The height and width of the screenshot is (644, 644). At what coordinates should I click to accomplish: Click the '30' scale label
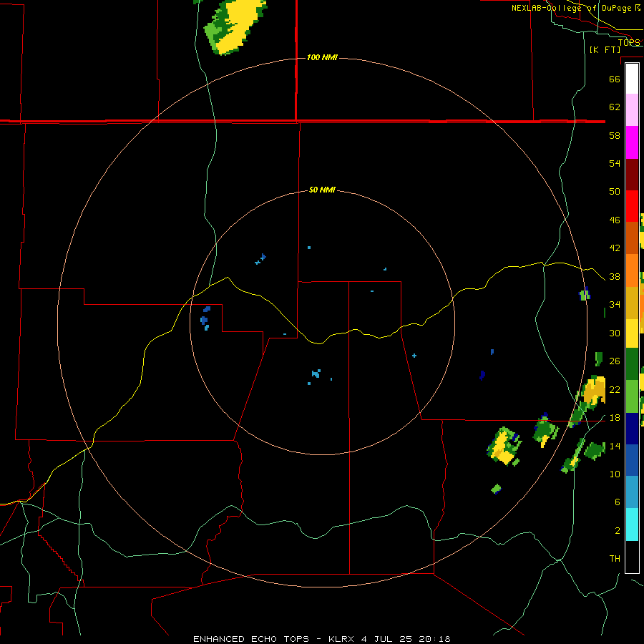tap(615, 333)
